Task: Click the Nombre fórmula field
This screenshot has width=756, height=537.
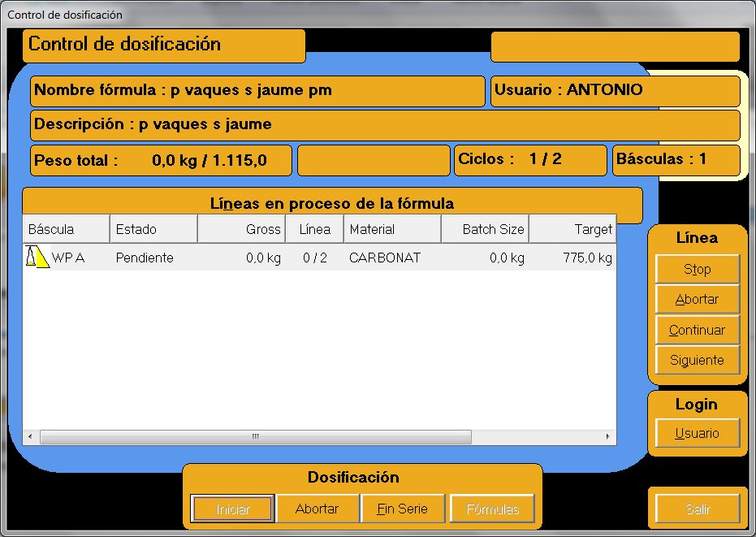Action: [x=257, y=91]
